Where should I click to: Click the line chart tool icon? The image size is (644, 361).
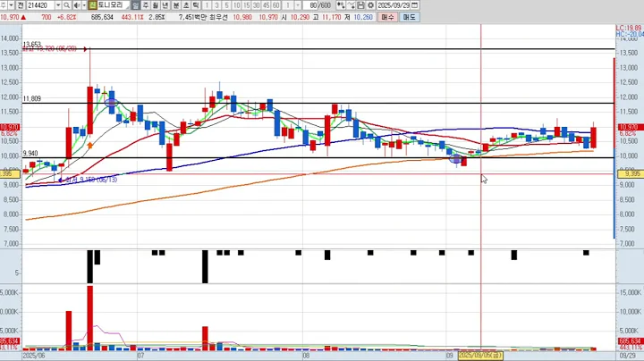click(351, 5)
